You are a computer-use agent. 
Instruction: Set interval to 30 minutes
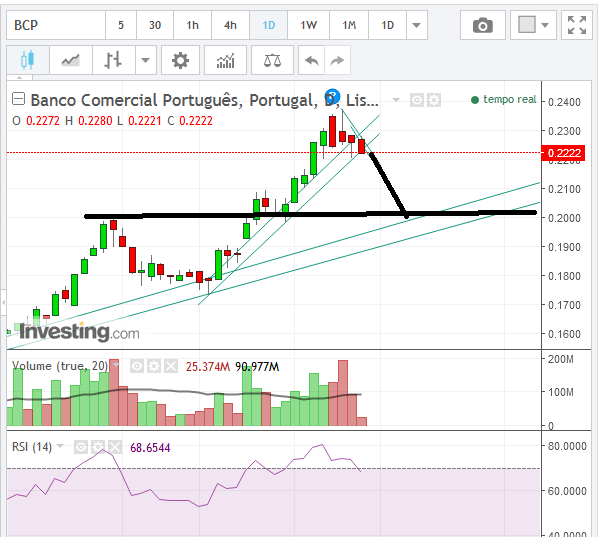pyautogui.click(x=155, y=26)
